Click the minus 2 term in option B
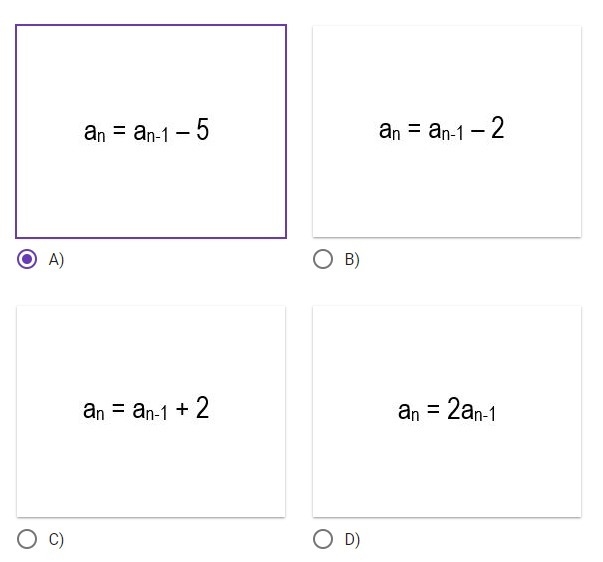603x562 pixels. [x=487, y=128]
